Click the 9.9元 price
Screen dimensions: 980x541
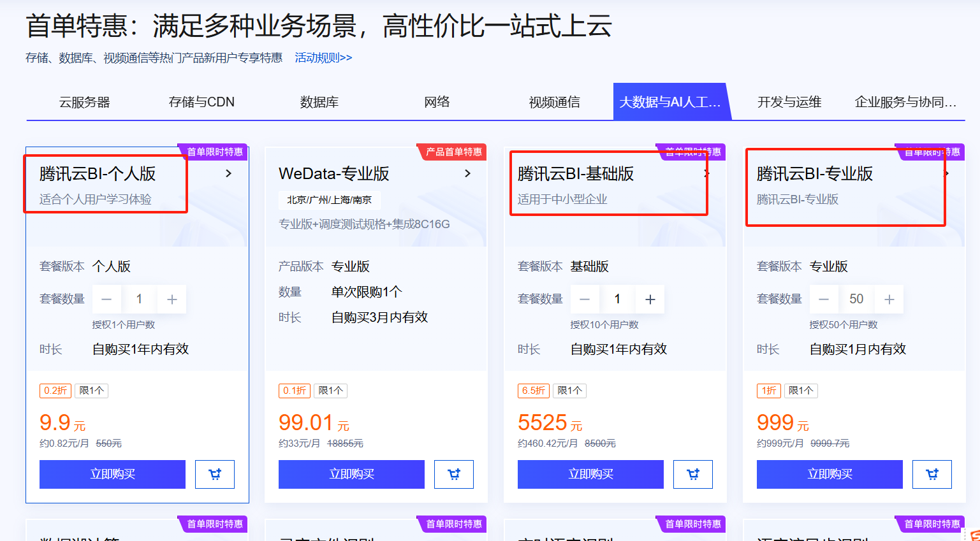pyautogui.click(x=62, y=422)
